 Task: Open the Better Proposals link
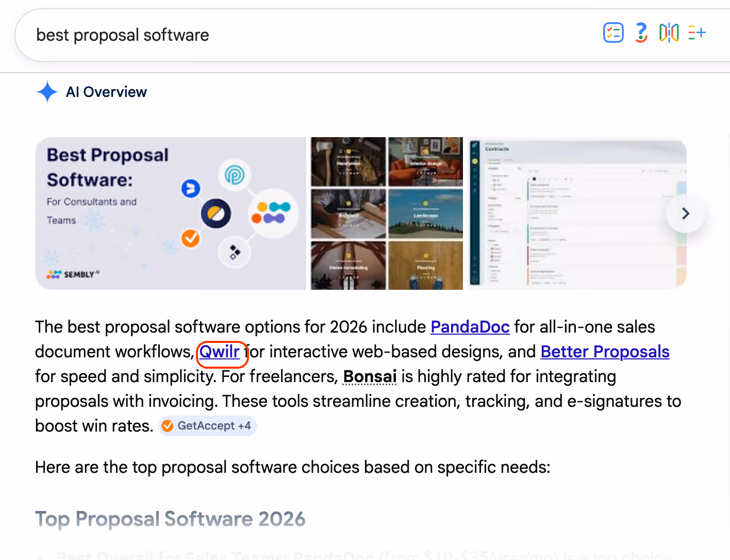(605, 352)
